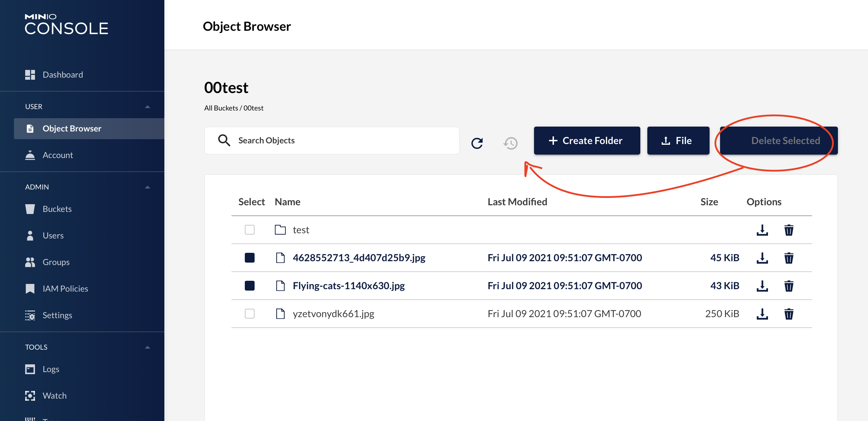This screenshot has width=868, height=421.
Task: Collapse the TOOLS sidebar section
Action: 148,347
